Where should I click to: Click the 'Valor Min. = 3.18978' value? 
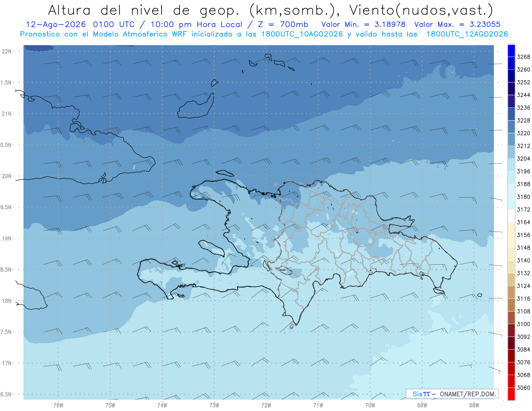click(363, 24)
